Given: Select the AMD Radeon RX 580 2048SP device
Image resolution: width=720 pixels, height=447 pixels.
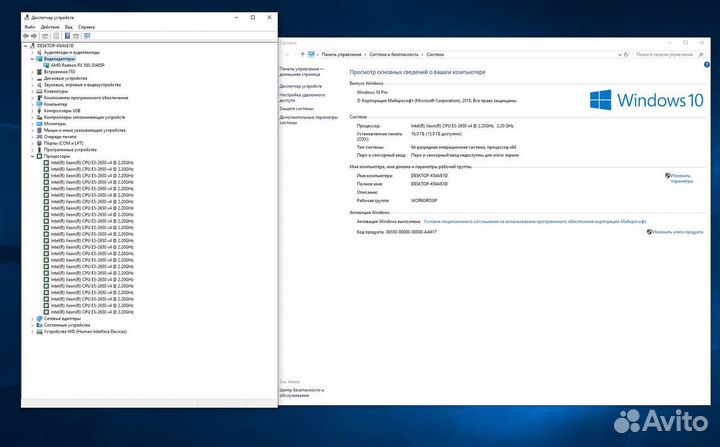Looking at the screenshot, I should click(x=77, y=64).
